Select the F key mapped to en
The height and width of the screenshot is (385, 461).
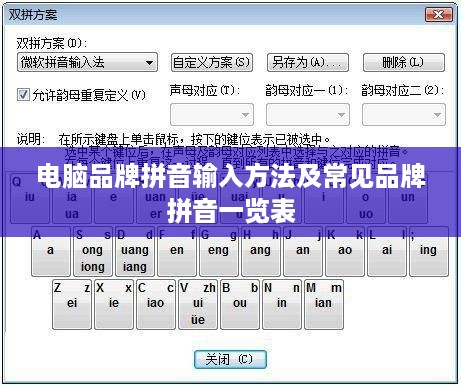pyautogui.click(x=177, y=252)
